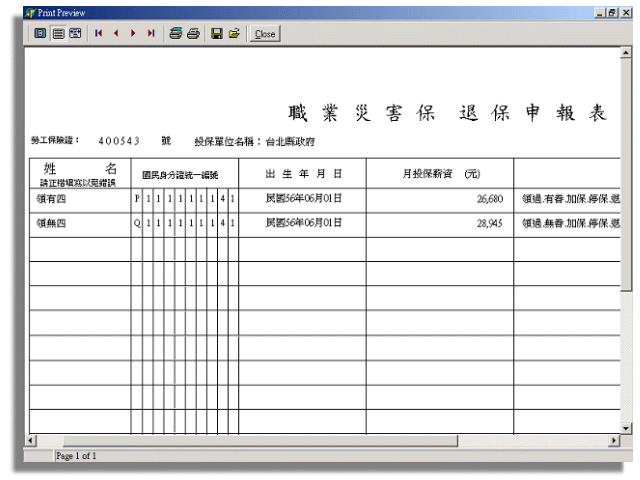Select the 100% zoom view icon

(58, 33)
